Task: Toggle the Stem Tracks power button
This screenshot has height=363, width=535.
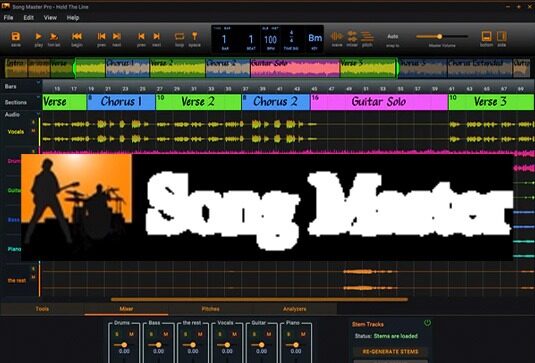Action: pos(427,322)
